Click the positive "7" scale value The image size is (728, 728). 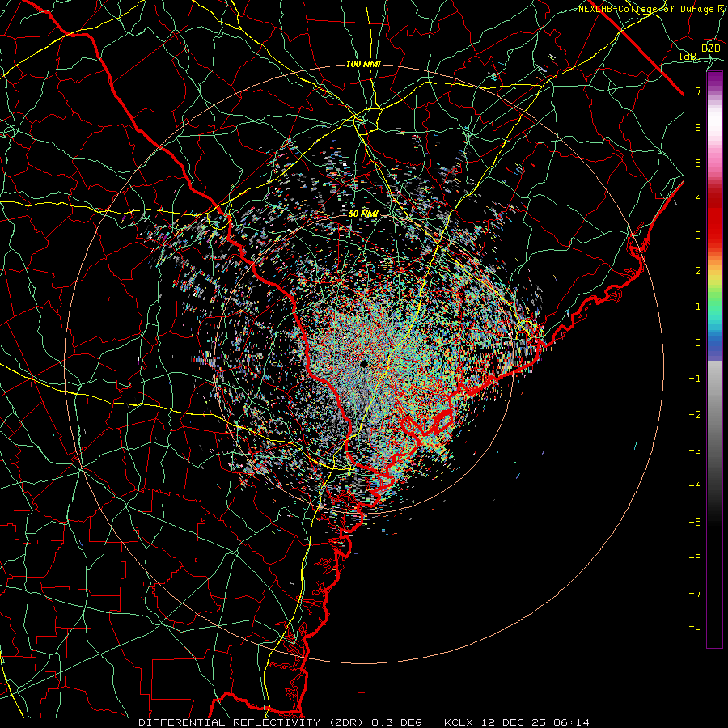coord(698,91)
